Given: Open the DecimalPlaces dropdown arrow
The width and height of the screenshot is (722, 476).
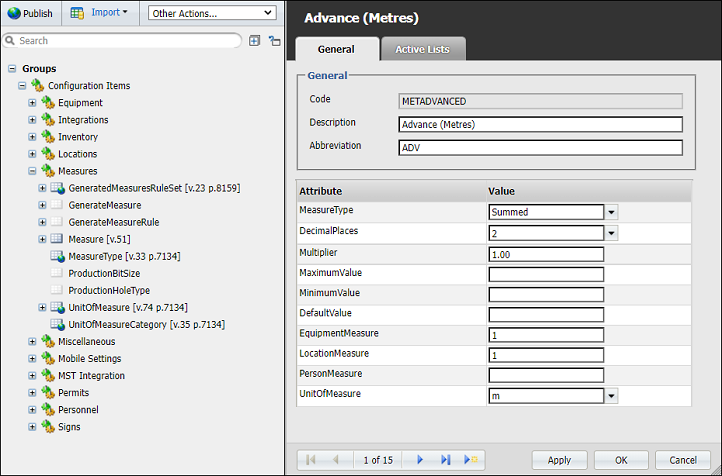Looking at the screenshot, I should tap(611, 233).
